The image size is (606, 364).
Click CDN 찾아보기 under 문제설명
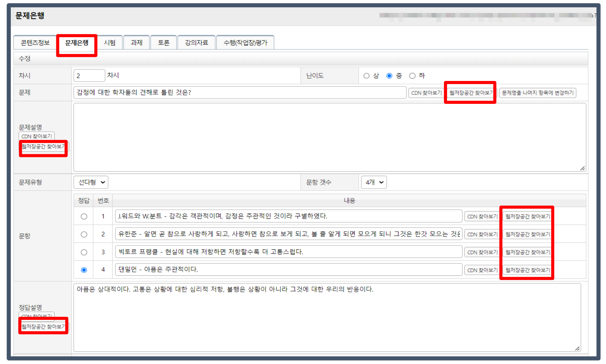tap(37, 136)
